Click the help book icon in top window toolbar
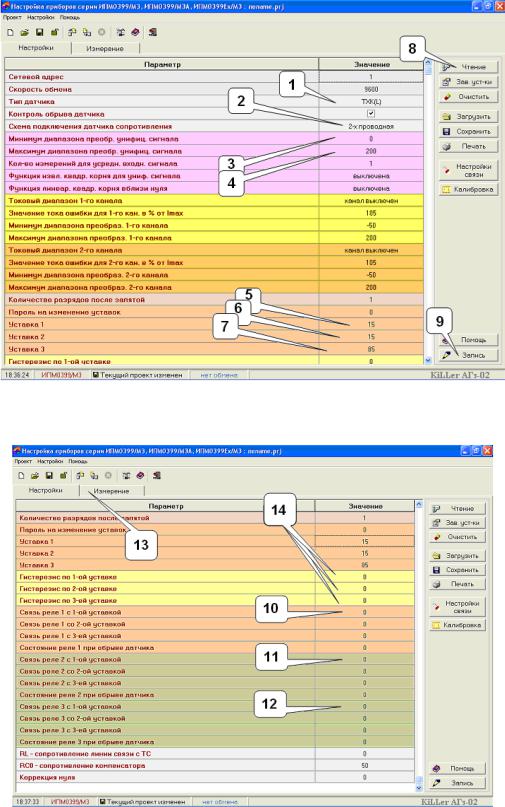Viewport: 505px width, 807px height. [135, 32]
